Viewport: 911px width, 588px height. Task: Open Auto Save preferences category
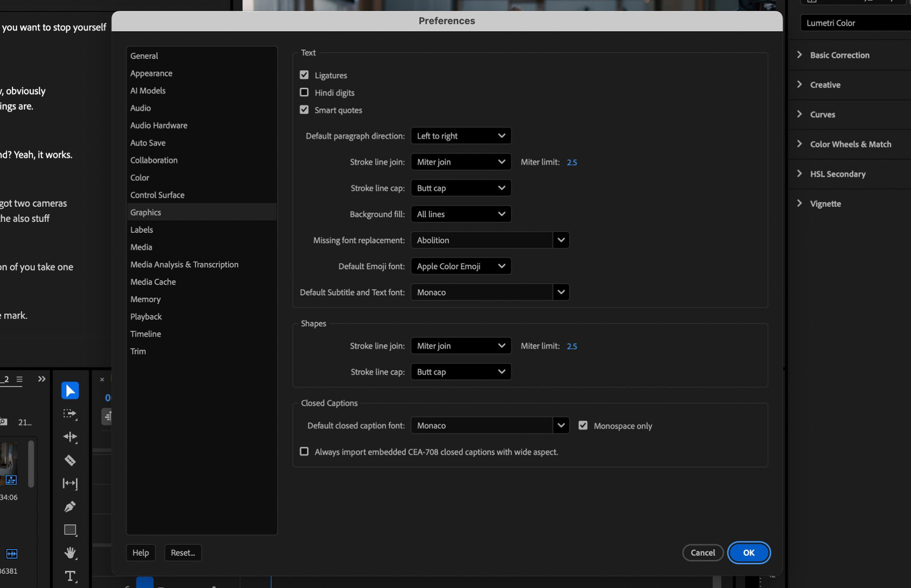[202, 143]
